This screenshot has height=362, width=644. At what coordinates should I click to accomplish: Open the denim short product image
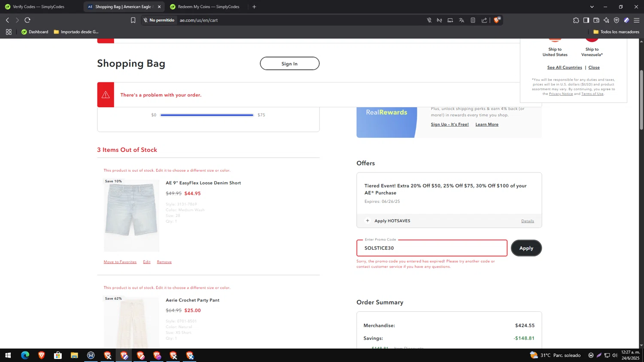coord(131,215)
